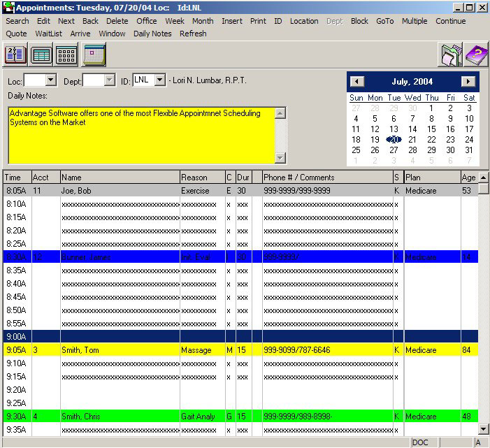This screenshot has height=448, width=490.
Task: Open the purple help book icon
Action: coord(476,55)
